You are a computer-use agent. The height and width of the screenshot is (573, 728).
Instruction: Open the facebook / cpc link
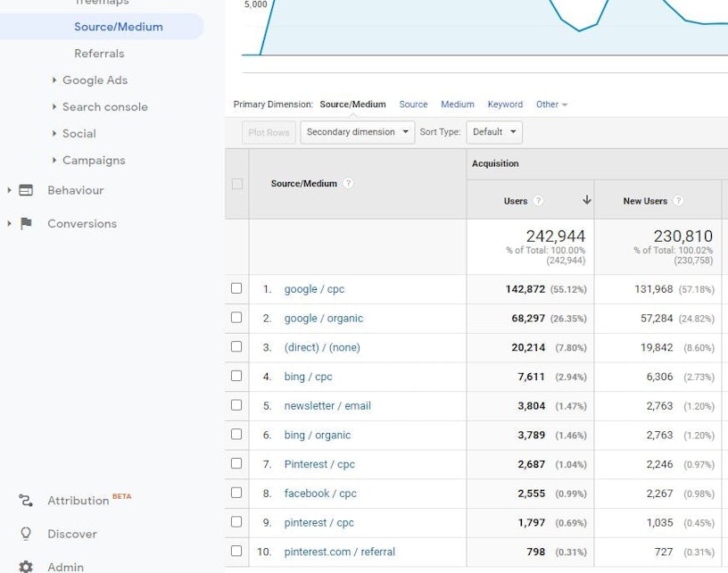(x=320, y=494)
